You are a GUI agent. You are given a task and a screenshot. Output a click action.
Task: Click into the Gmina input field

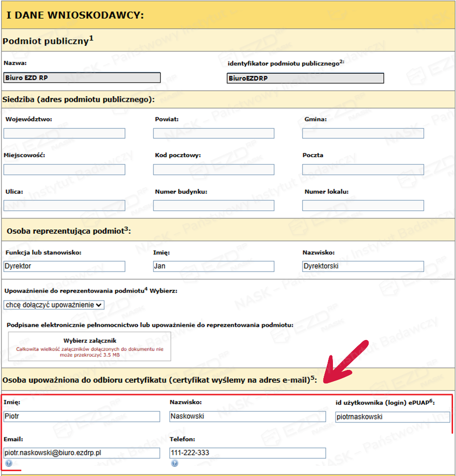[363, 134]
